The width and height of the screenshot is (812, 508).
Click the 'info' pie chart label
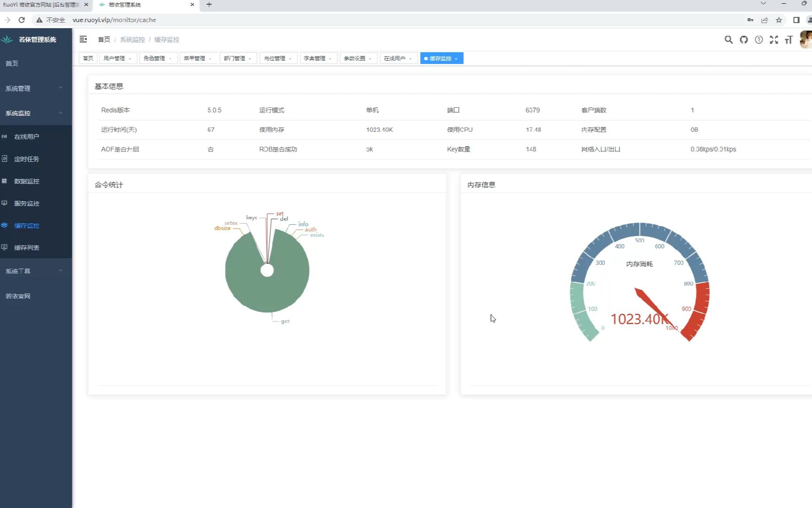303,224
